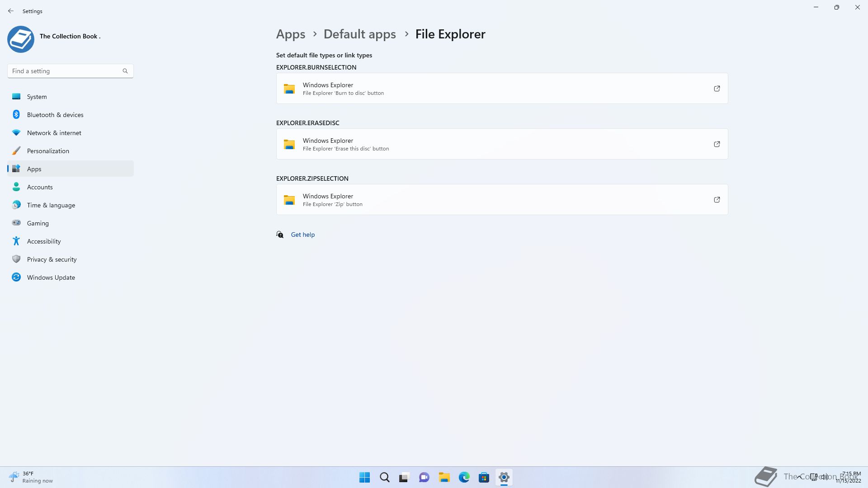Image resolution: width=868 pixels, height=488 pixels.
Task: Open the clock and date flyout
Action: 849,477
